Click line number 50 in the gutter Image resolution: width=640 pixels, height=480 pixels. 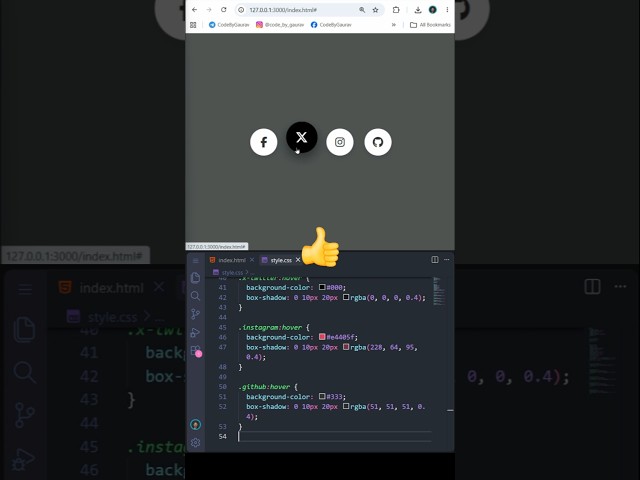click(222, 387)
